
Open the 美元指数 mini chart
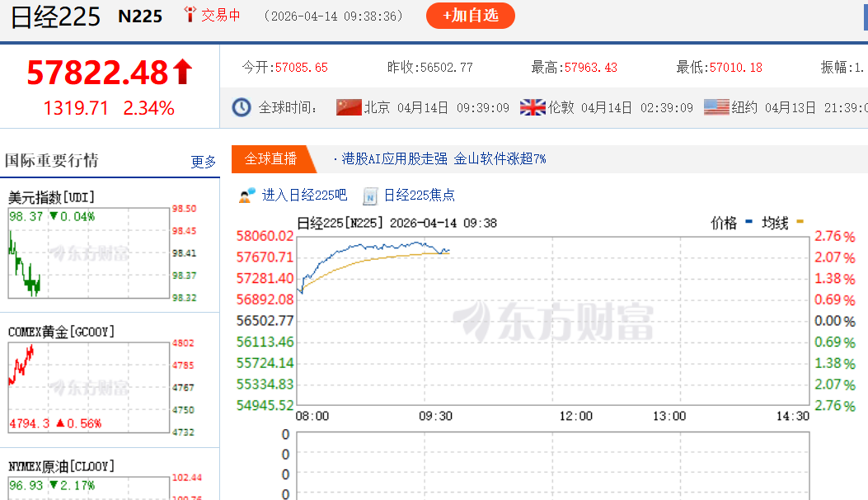88,253
